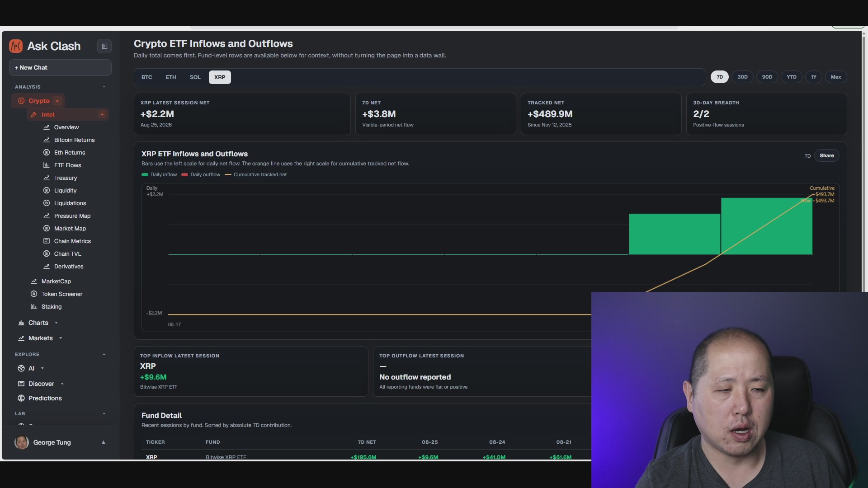This screenshot has height=488, width=868.
Task: Expand the Charts menu arrow
Action: [56, 323]
